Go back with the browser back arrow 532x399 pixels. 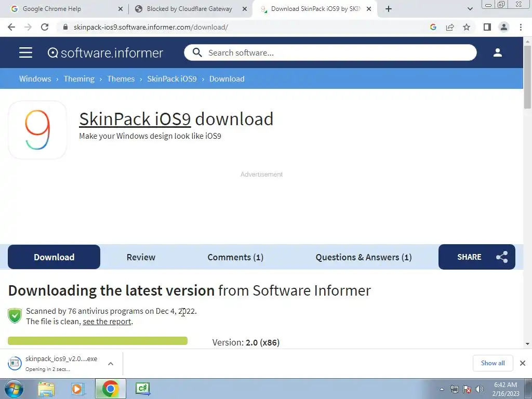(11, 27)
